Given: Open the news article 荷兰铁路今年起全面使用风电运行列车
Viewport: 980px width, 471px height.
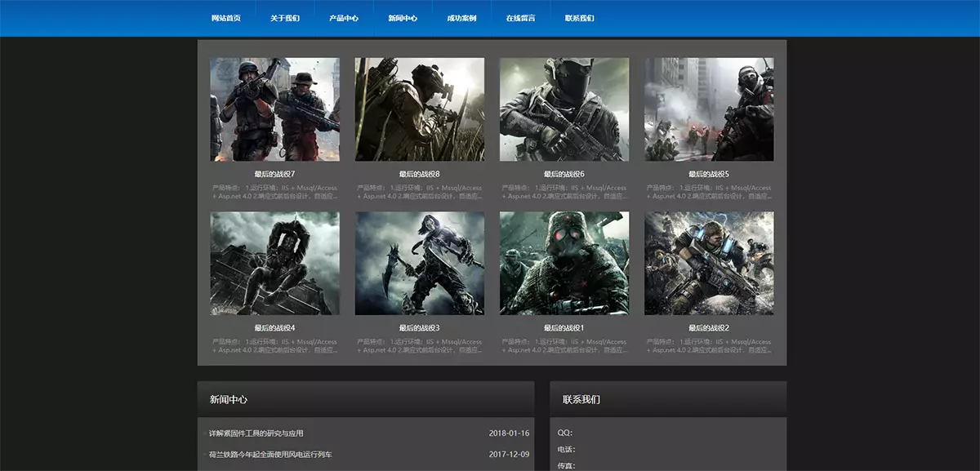Looking at the screenshot, I should [x=271, y=455].
